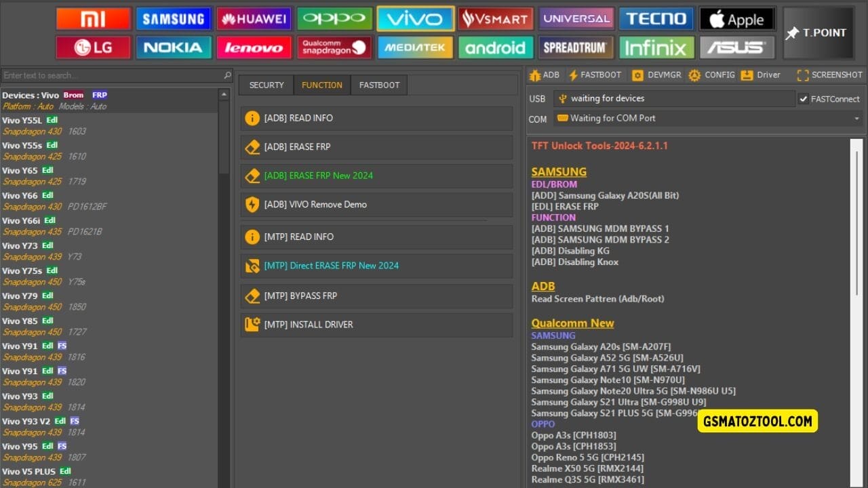
Task: Select the ADB mode icon
Action: (545, 75)
